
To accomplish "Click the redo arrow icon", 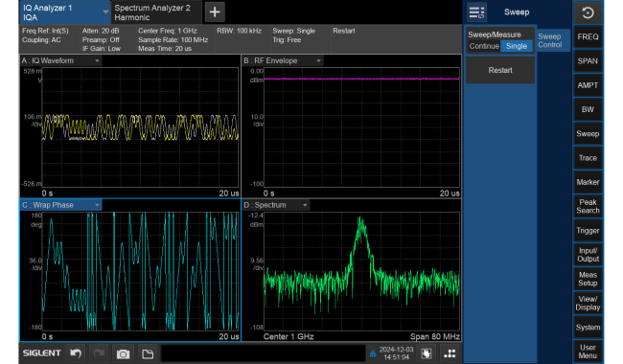I will 99,353.
